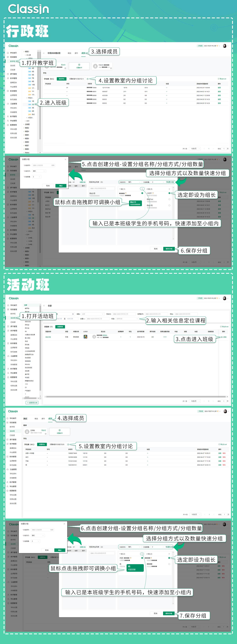
Task: Open 配置管理 gear icon in 中班2020级2班 page sidebar
Action: pyautogui.click(x=8, y=125)
